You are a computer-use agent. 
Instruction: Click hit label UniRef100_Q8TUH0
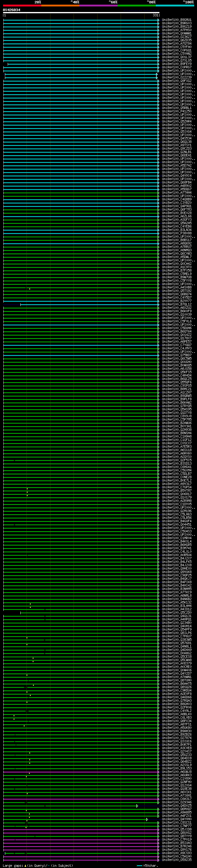(x=176, y=680)
